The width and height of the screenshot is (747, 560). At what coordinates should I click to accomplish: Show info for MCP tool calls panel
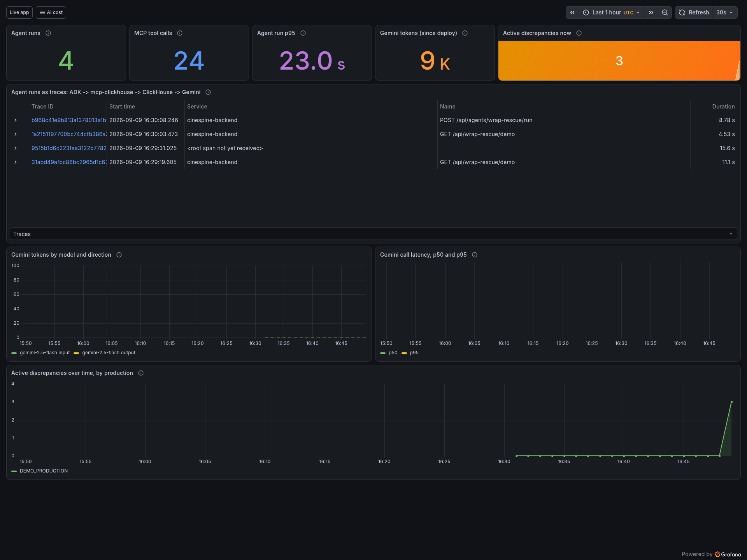coord(180,33)
